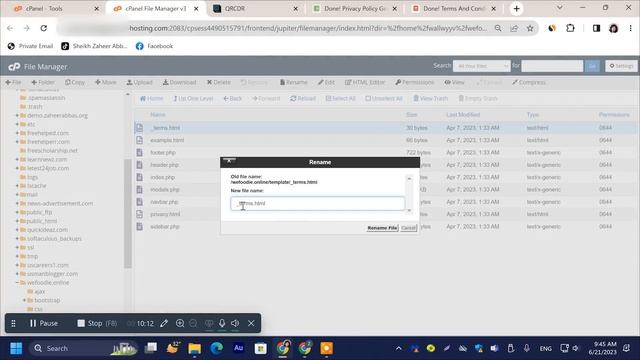This screenshot has width=640, height=360.
Task: Click the Empty Trash icon
Action: click(x=461, y=98)
